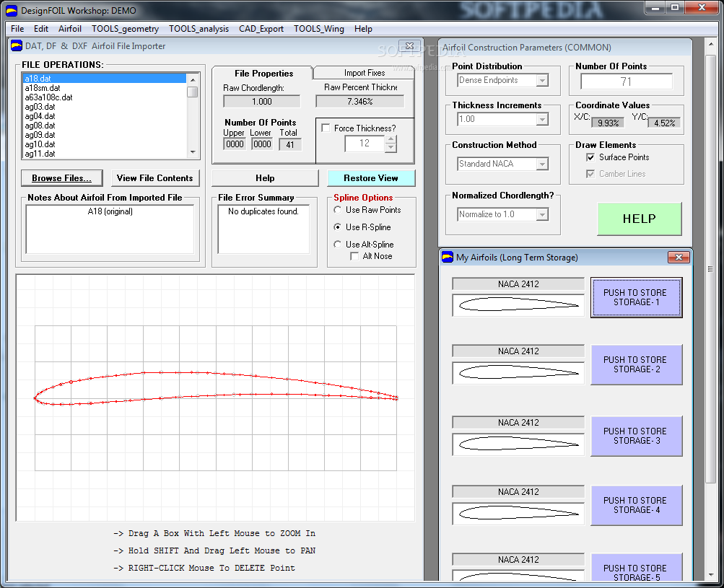The height and width of the screenshot is (588, 724).
Task: Click the Raw Chordlength field 1.000
Action: 261,102
